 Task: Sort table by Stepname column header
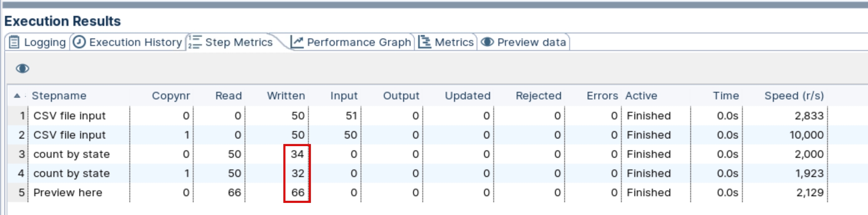pyautogui.click(x=59, y=96)
